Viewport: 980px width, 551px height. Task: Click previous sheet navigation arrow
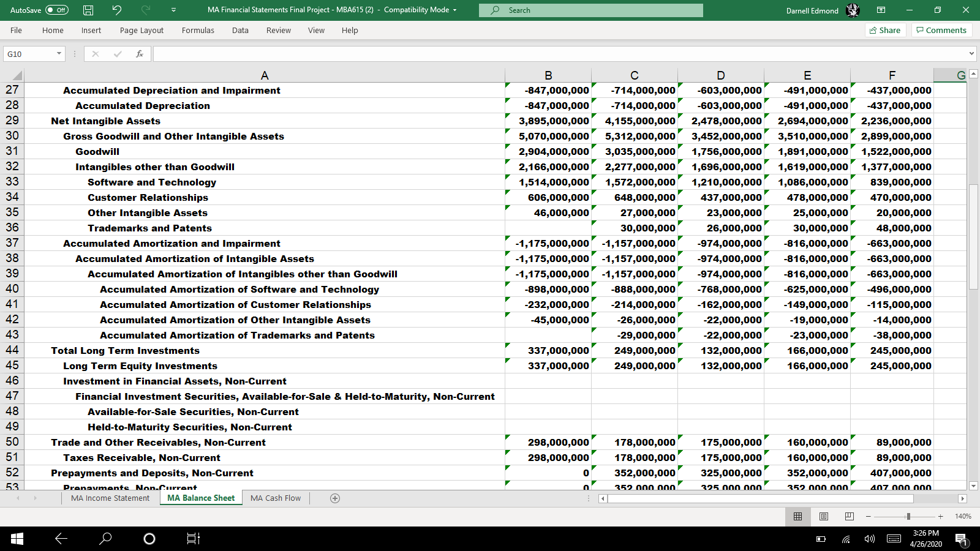coord(18,498)
